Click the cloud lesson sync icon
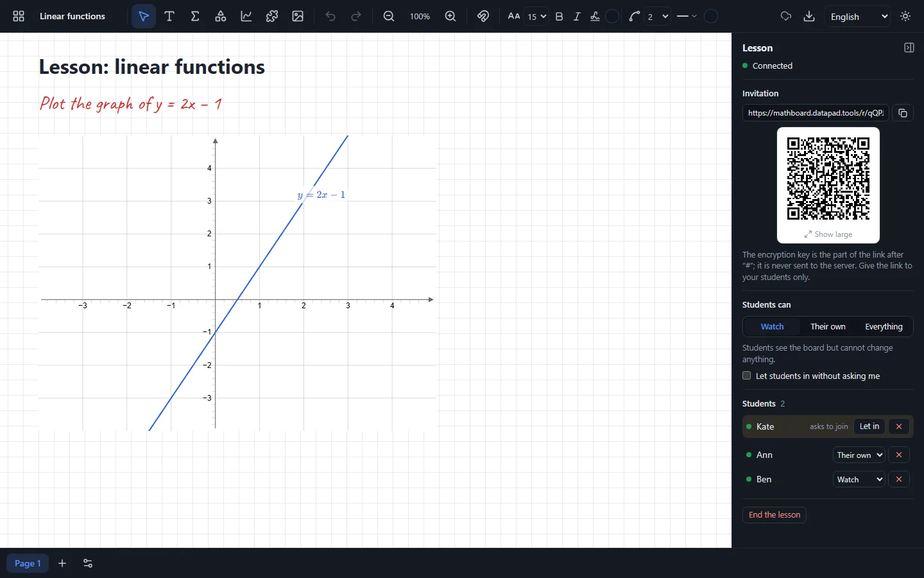The image size is (924, 578). [786, 16]
